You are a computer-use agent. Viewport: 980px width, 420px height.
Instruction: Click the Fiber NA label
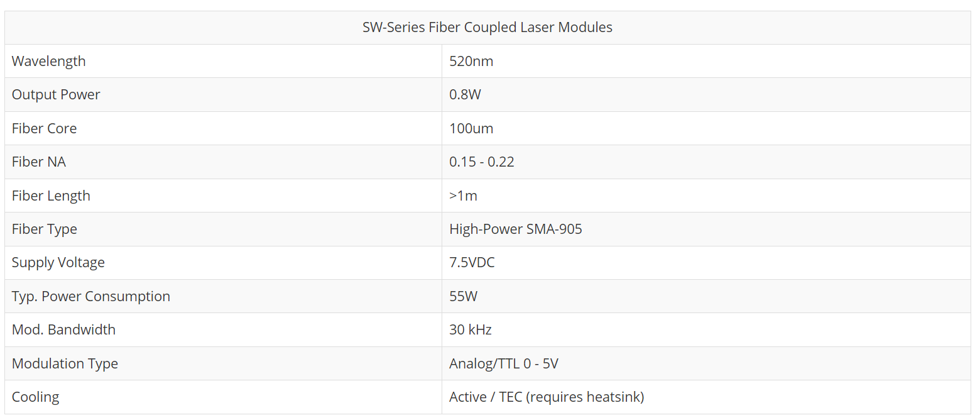(38, 162)
